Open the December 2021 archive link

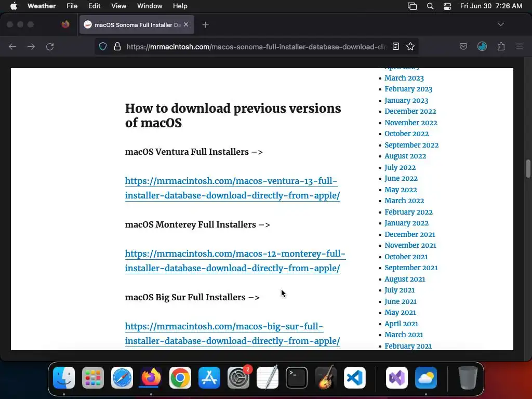[410, 234]
